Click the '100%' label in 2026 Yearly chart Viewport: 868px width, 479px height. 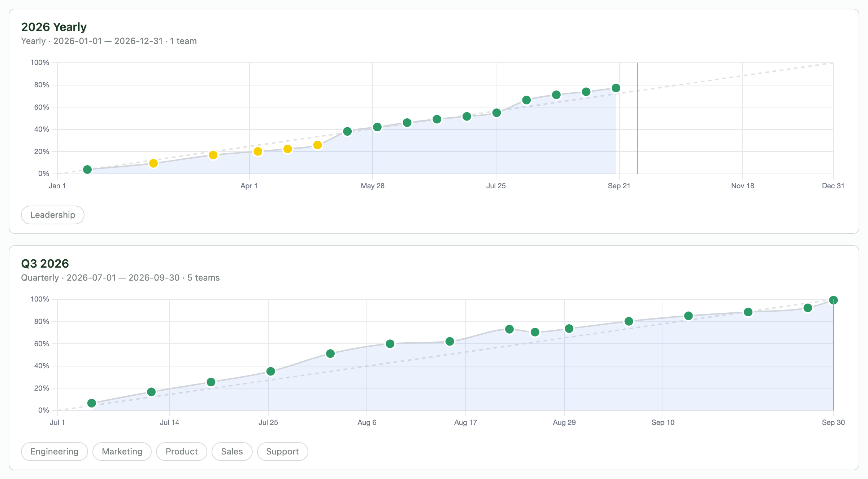pos(40,63)
